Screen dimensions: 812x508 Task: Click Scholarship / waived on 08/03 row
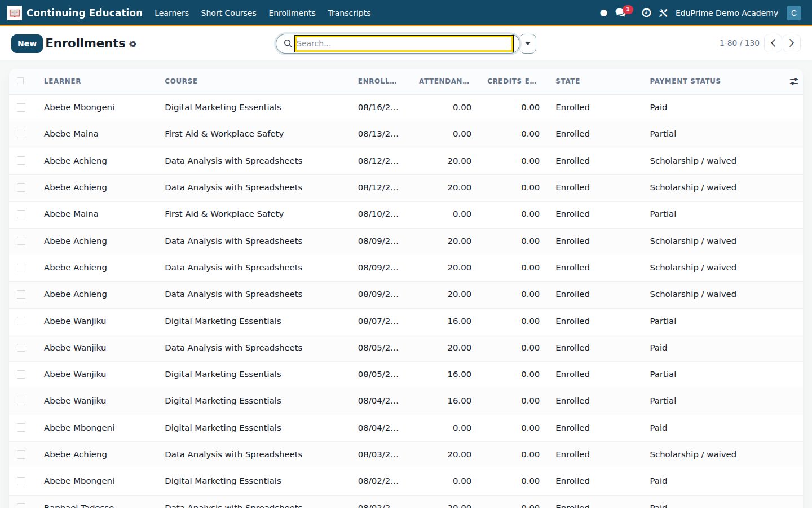[x=693, y=454]
